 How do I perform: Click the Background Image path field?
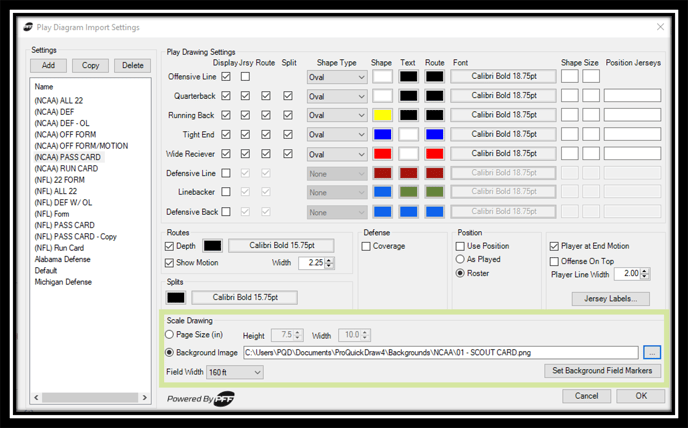pyautogui.click(x=441, y=352)
